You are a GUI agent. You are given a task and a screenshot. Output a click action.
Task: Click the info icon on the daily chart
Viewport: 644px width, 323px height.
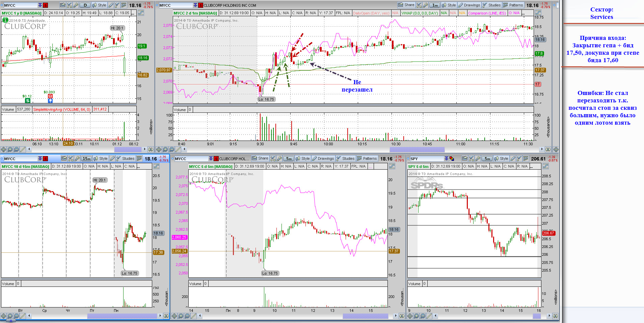pyautogui.click(x=5, y=20)
